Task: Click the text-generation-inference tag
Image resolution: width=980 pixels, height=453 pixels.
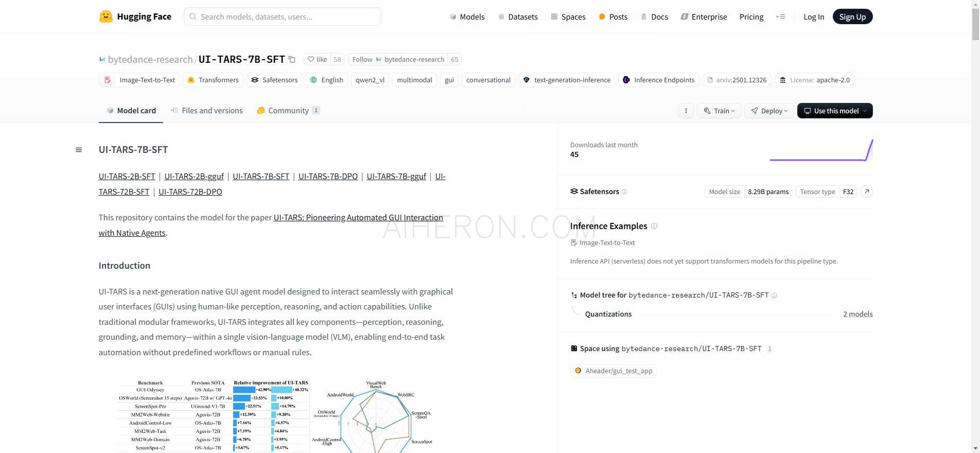Action: (567, 80)
